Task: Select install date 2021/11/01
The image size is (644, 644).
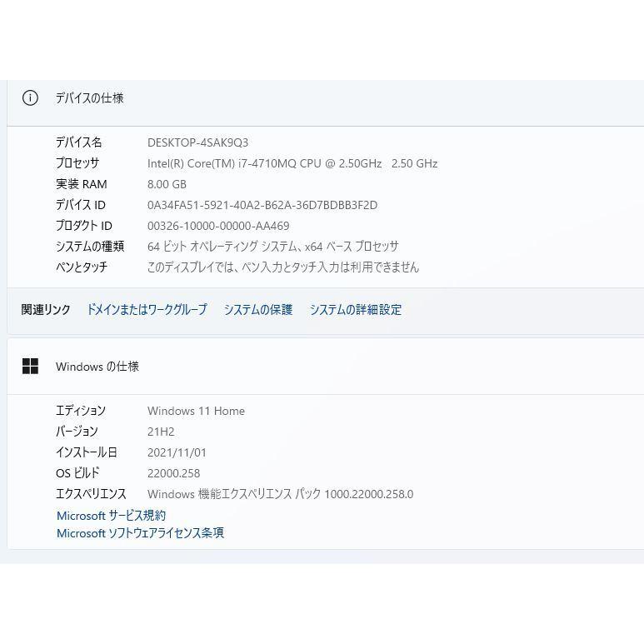Action: point(177,452)
